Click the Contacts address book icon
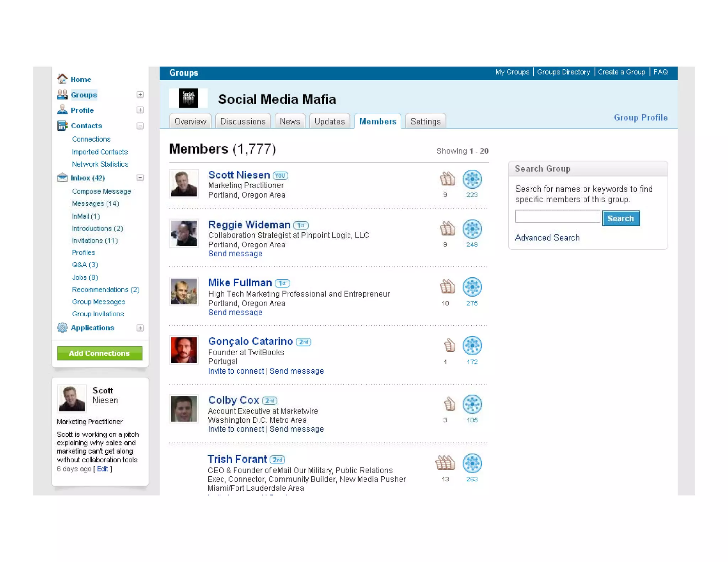The width and height of the screenshot is (728, 562). click(62, 125)
